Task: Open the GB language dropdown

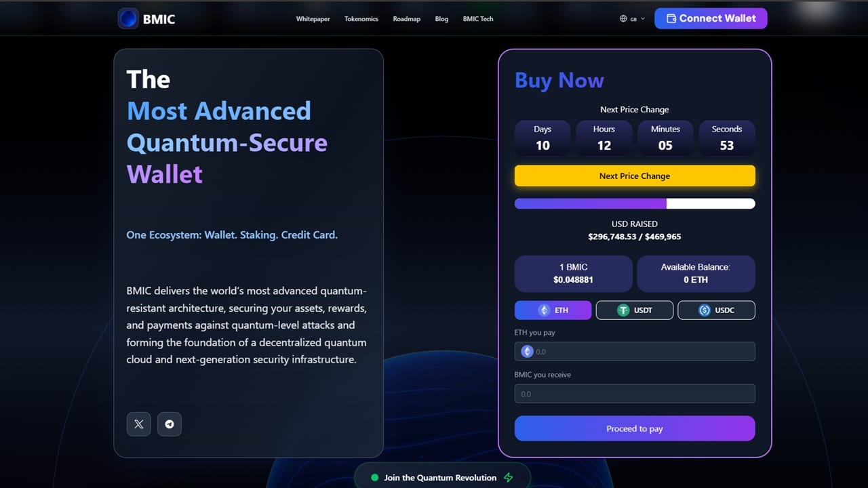Action: [631, 18]
